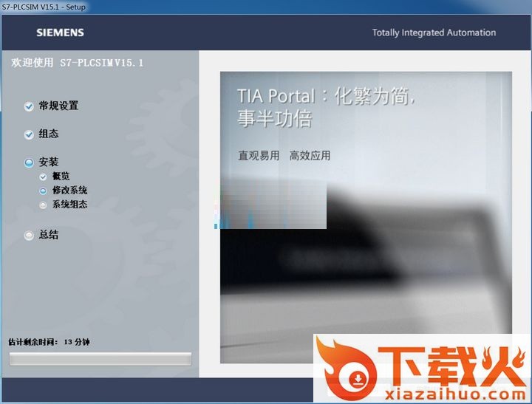Click the 估计剩余时间 13 分钟 text
The height and width of the screenshot is (404, 532).
(x=50, y=342)
